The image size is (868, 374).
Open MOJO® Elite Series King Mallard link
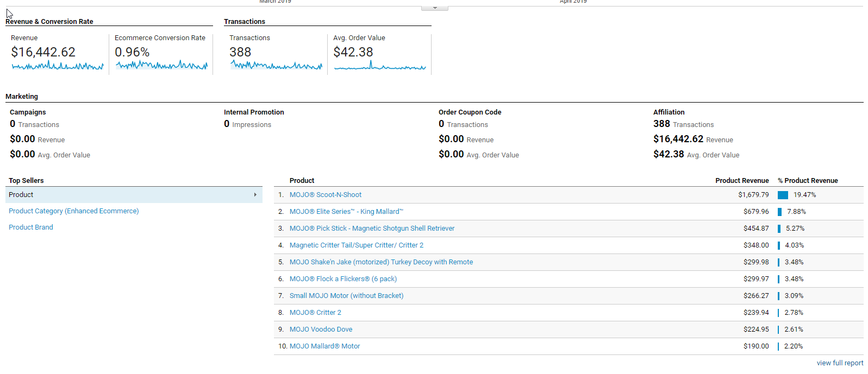pos(346,212)
